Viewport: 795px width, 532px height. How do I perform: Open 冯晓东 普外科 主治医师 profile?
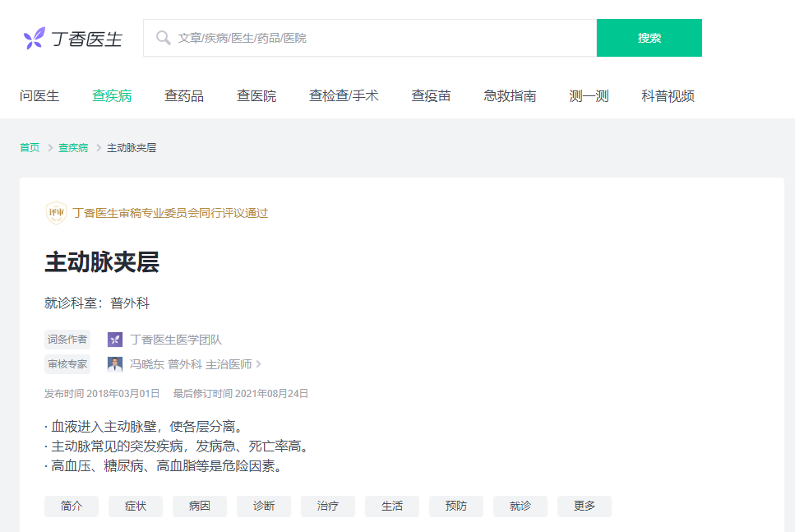click(191, 364)
